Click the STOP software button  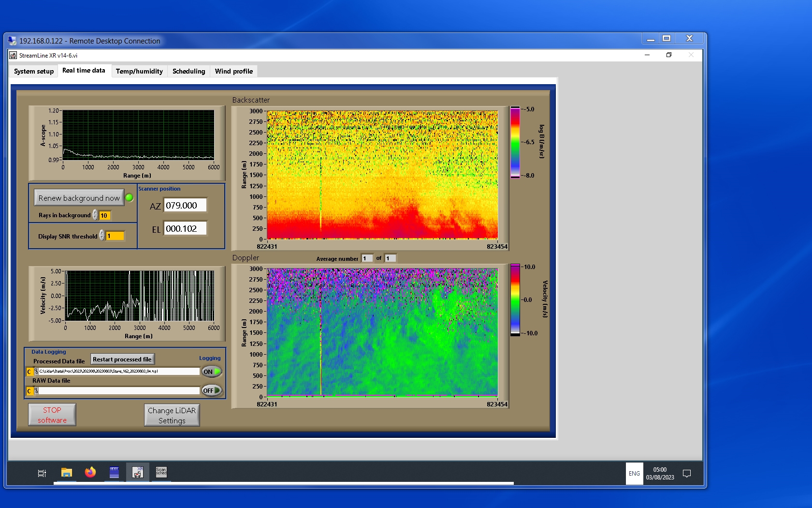click(52, 415)
